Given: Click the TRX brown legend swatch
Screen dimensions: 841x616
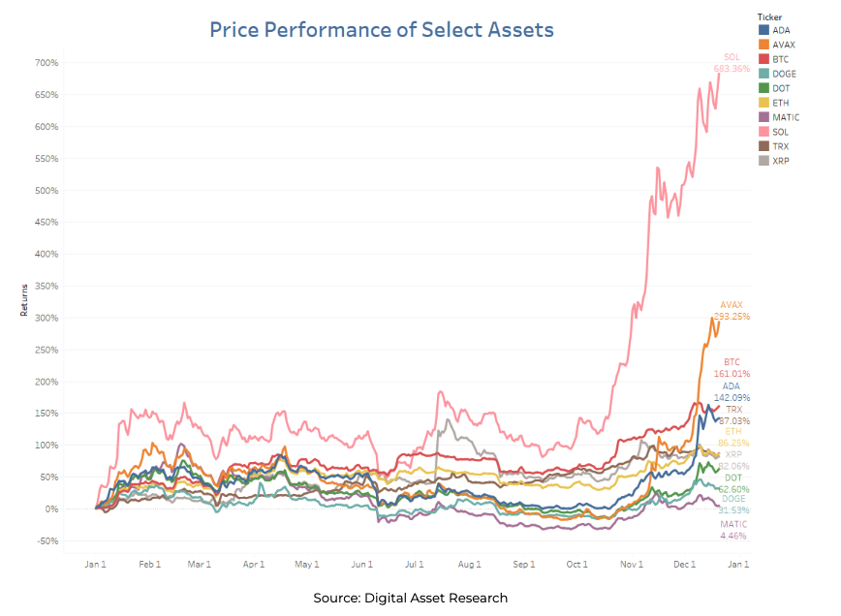Looking at the screenshot, I should 764,146.
